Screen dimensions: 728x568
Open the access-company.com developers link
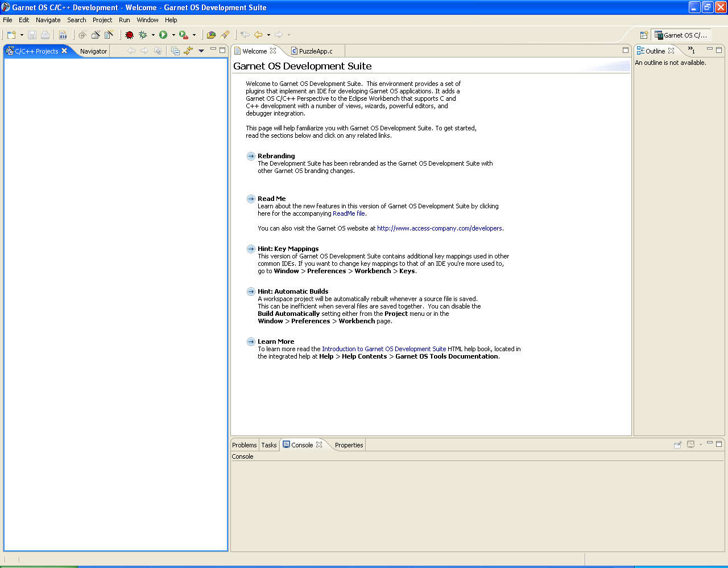pos(440,229)
